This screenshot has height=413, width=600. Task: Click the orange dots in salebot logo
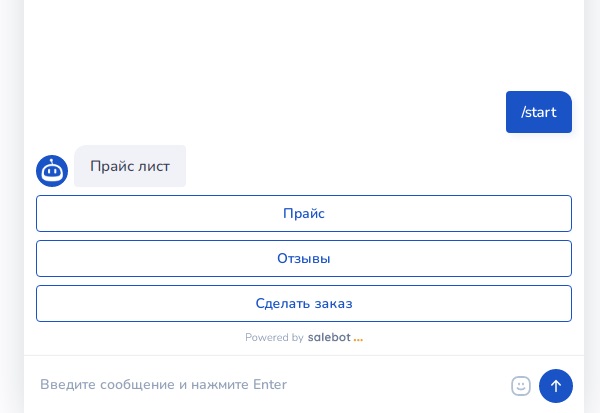358,338
